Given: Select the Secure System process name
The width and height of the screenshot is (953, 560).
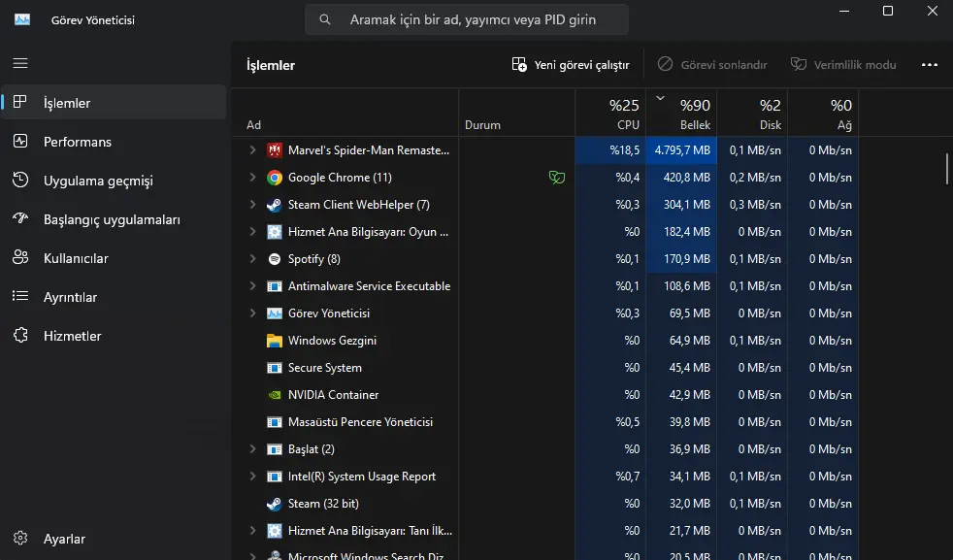Looking at the screenshot, I should tap(324, 367).
